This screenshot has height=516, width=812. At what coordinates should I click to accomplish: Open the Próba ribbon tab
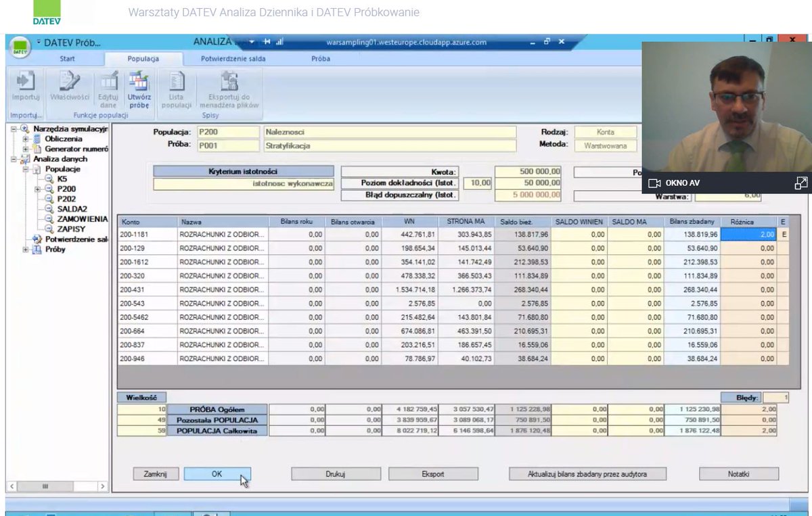[321, 59]
